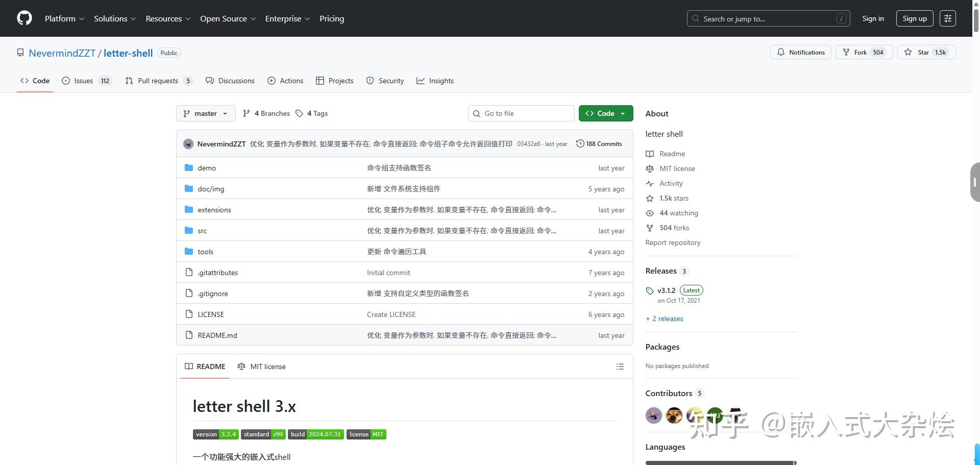Open the Activity link in About
The width and height of the screenshot is (980, 465).
[664, 183]
